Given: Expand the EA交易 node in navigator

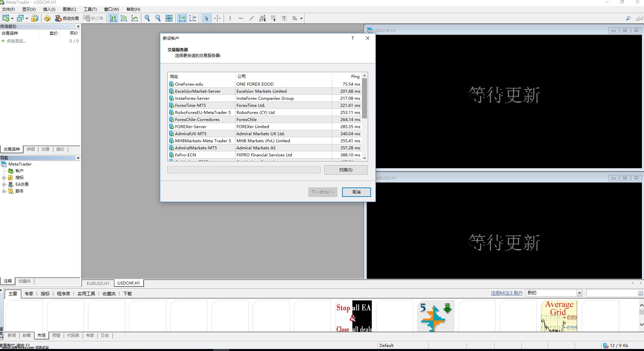Looking at the screenshot, I should [x=4, y=184].
